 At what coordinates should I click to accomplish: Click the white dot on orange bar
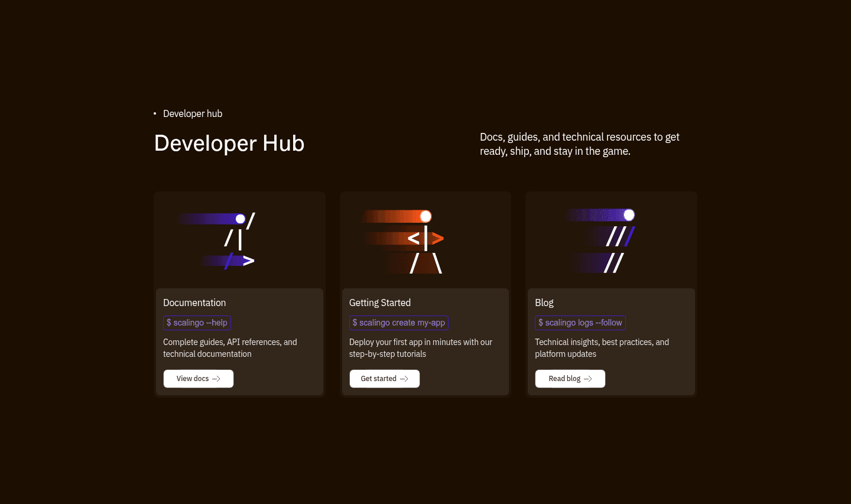pyautogui.click(x=425, y=216)
